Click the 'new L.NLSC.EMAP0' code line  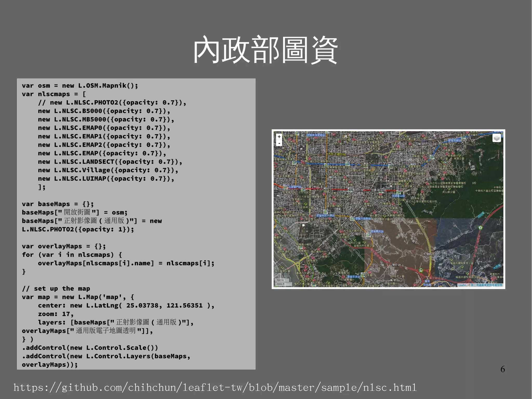pos(104,128)
